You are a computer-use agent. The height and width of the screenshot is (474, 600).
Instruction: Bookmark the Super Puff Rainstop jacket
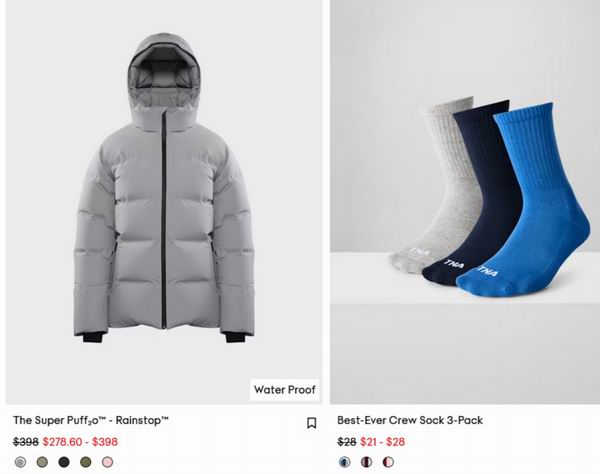point(311,423)
